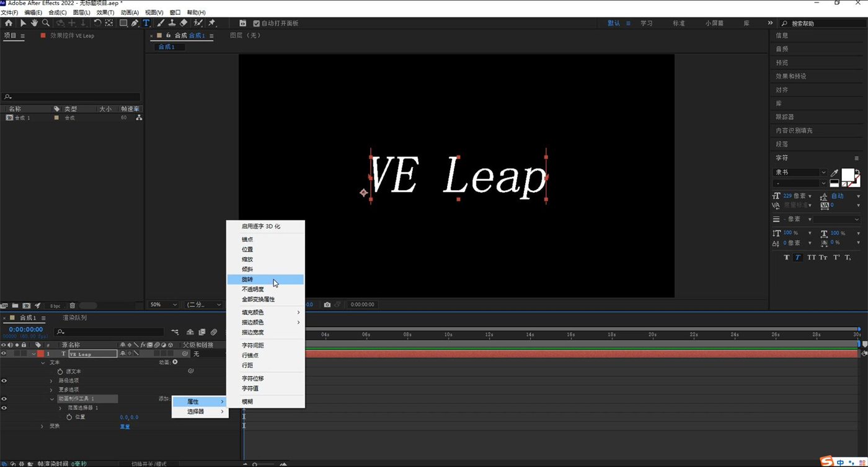Open the 效果(T) menu
Screen dimensions: 868x467
(105, 12)
